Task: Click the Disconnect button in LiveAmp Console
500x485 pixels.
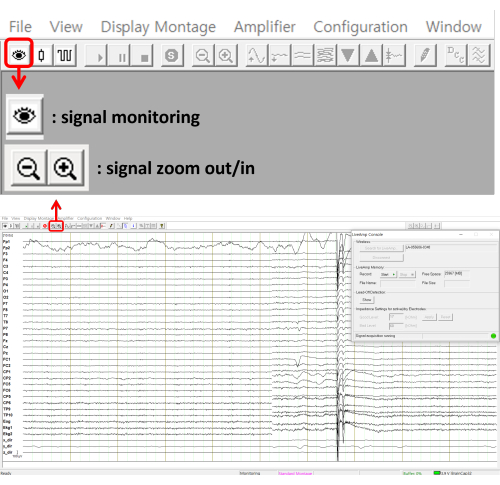Action: 381,258
